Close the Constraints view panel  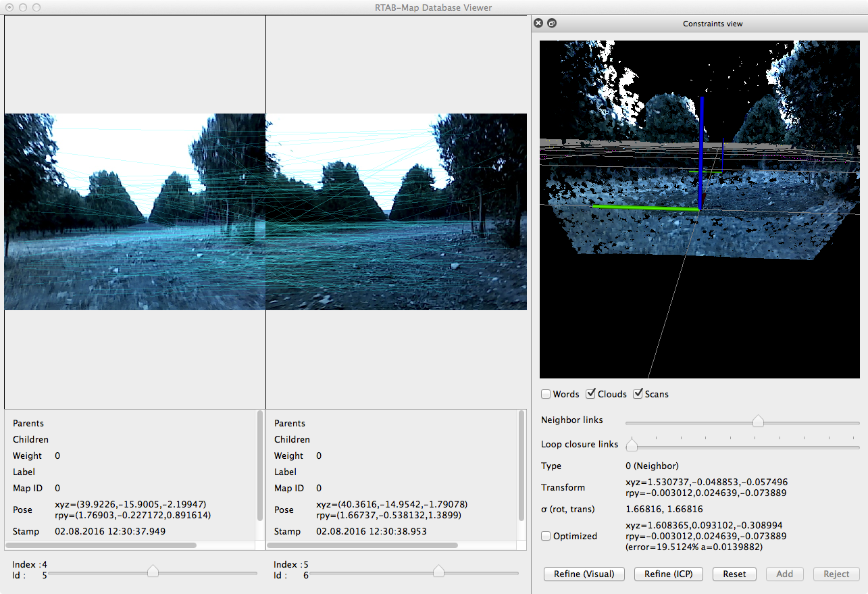click(538, 23)
